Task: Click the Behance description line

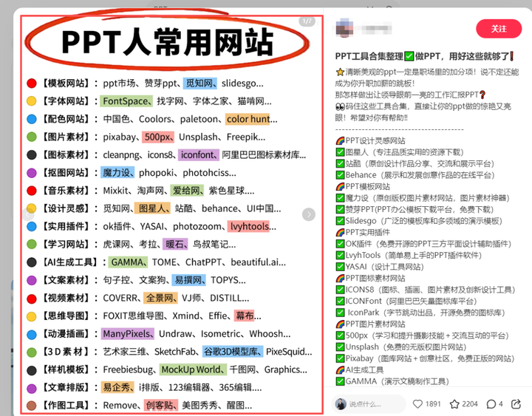Action: [x=415, y=175]
